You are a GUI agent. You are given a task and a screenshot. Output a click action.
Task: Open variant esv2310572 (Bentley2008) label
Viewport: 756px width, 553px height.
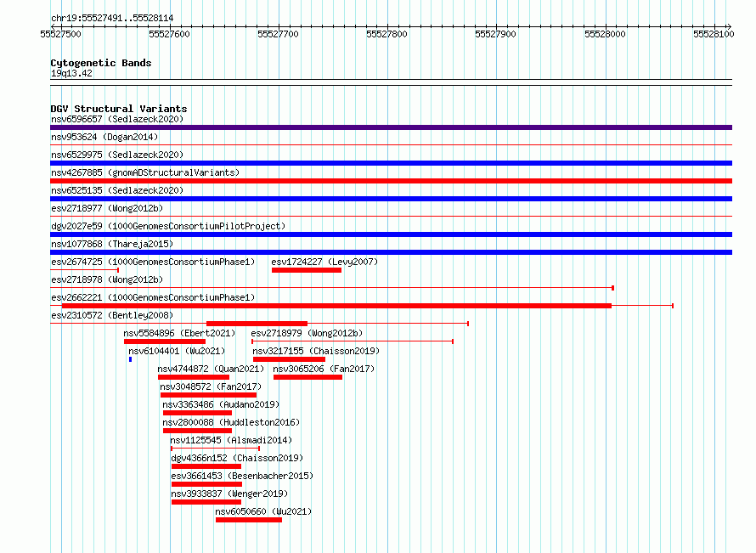tap(112, 315)
